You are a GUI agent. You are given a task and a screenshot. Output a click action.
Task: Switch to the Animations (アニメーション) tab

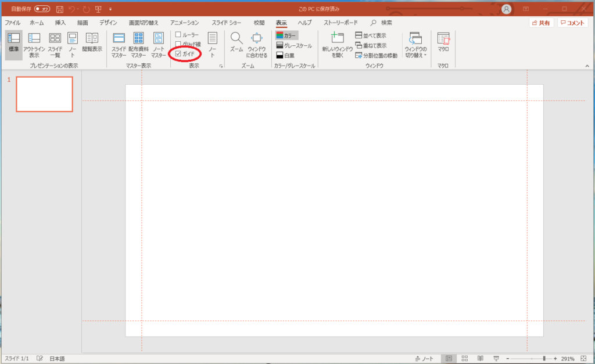pyautogui.click(x=185, y=23)
